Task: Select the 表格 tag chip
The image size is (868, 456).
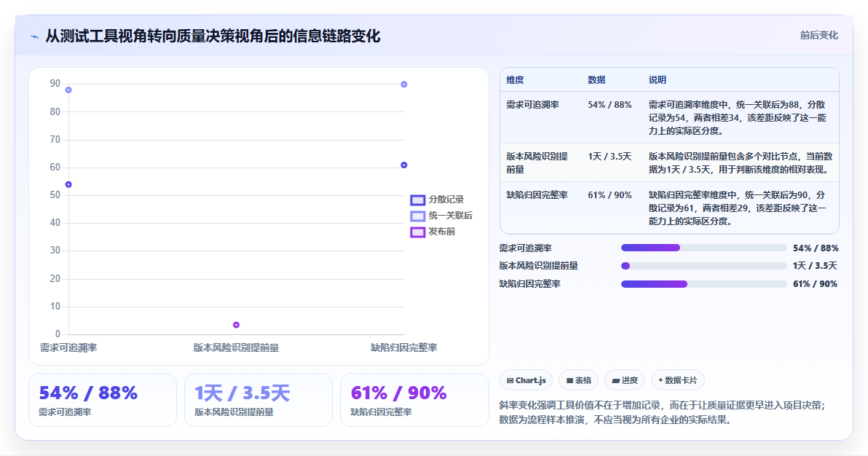Action: (578, 380)
